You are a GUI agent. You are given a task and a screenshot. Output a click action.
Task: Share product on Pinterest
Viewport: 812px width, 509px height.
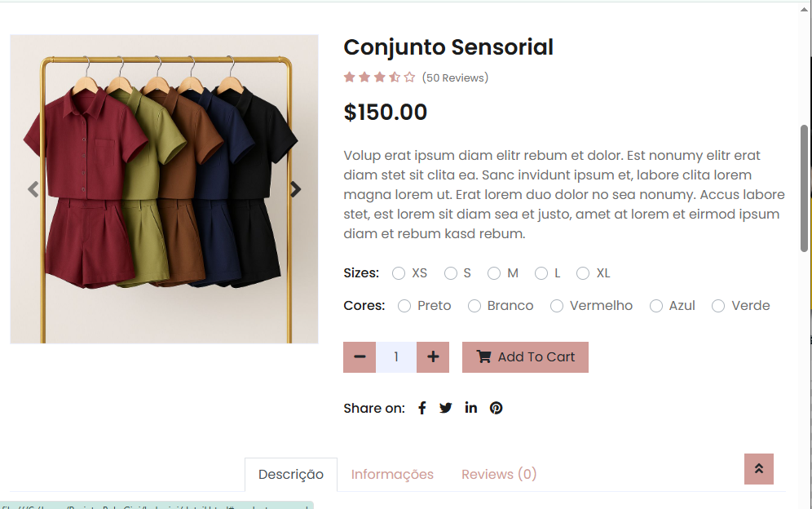tap(496, 408)
